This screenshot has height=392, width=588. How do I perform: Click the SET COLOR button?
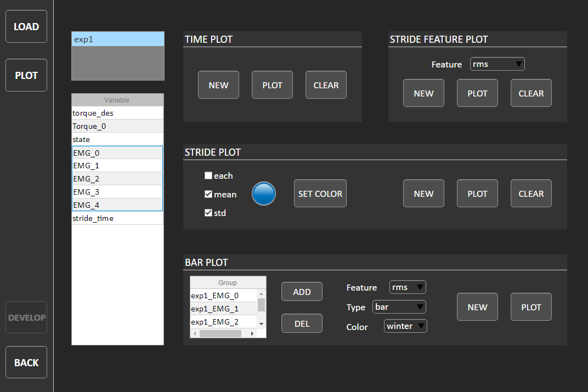pyautogui.click(x=320, y=194)
